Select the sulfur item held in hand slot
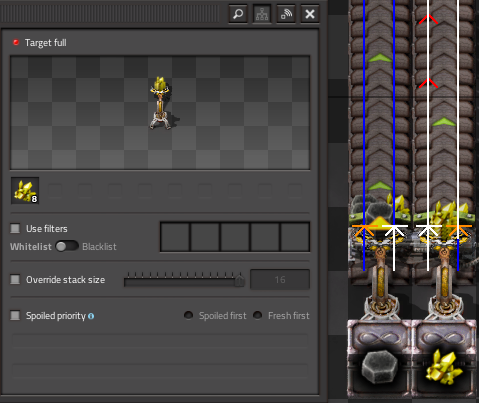This screenshot has width=479, height=403. [x=25, y=191]
